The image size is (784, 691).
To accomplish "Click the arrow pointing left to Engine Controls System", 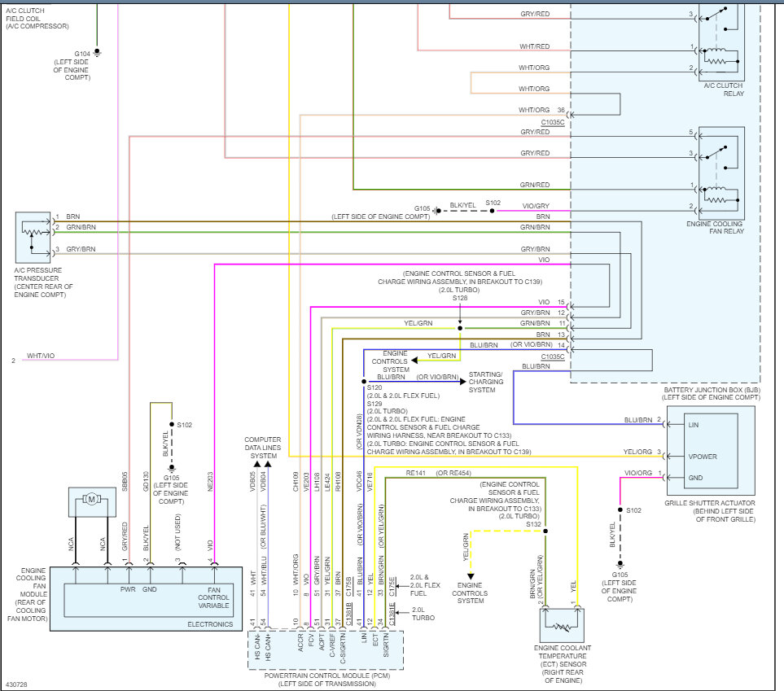I will tap(414, 360).
